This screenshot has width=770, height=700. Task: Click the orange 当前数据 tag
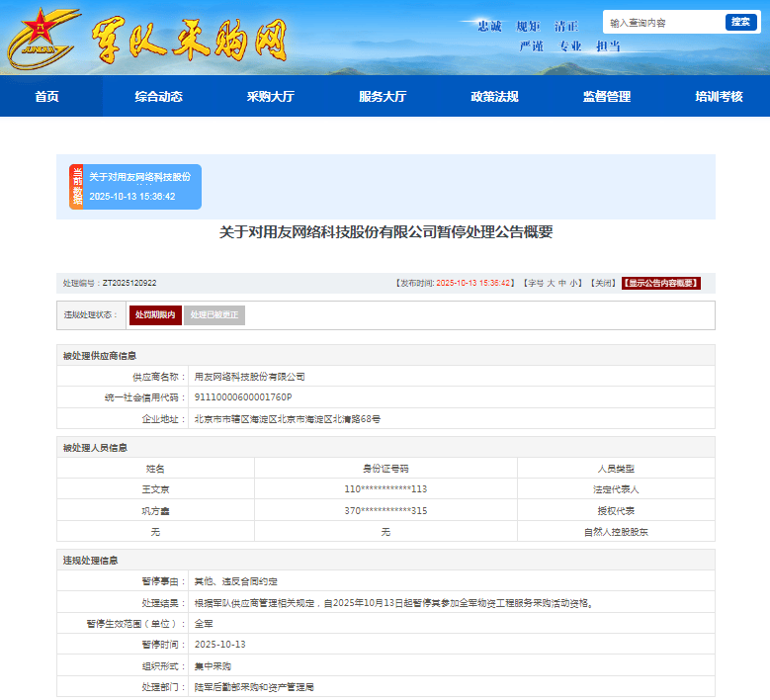coord(76,187)
